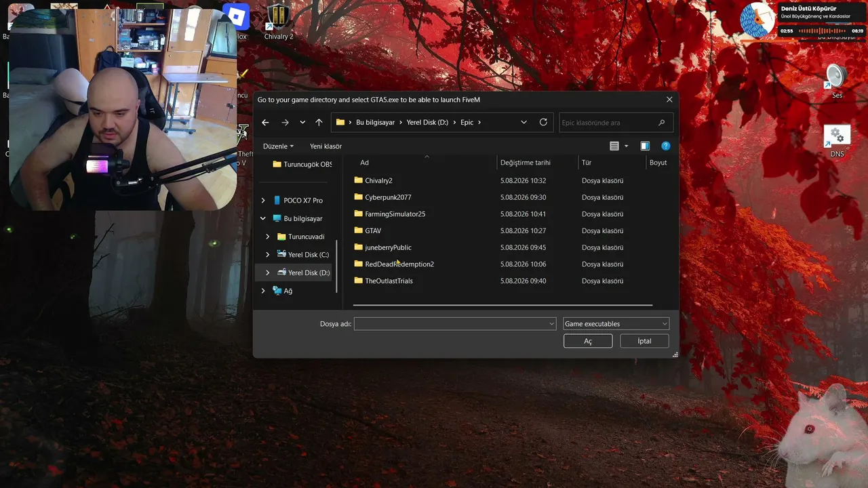Cancel the dialog with İptal
The width and height of the screenshot is (868, 488).
(644, 341)
